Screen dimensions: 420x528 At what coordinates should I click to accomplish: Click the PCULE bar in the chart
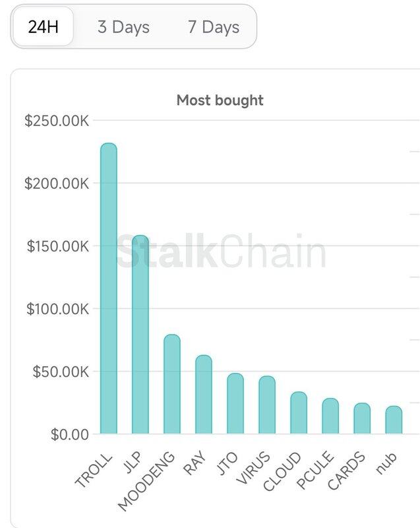[x=330, y=416]
